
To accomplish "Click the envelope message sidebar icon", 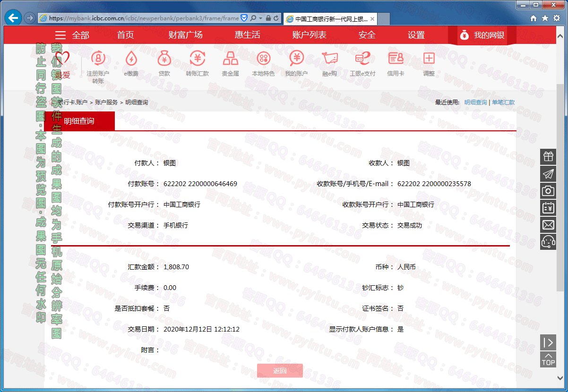I will (548, 225).
